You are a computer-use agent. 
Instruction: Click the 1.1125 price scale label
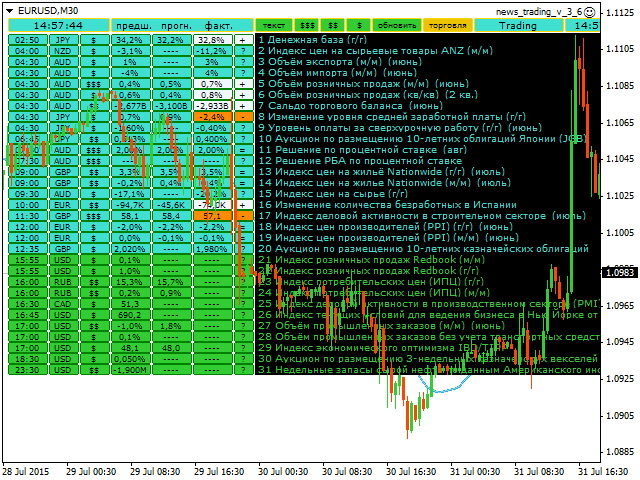point(620,13)
